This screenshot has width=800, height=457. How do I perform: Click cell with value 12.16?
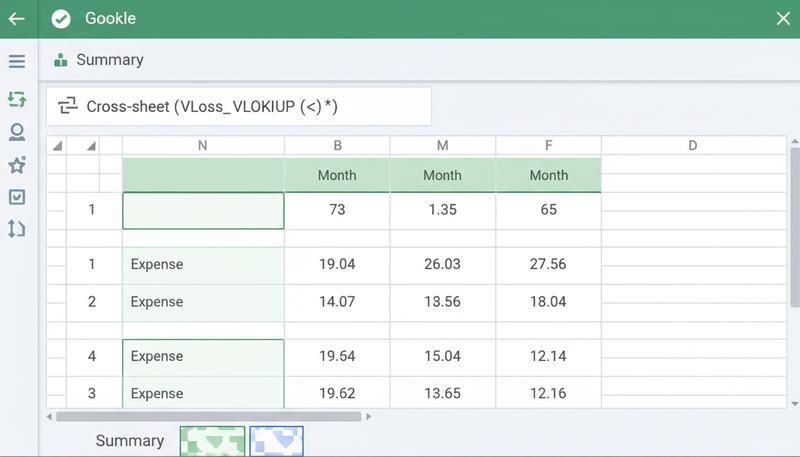click(x=548, y=393)
